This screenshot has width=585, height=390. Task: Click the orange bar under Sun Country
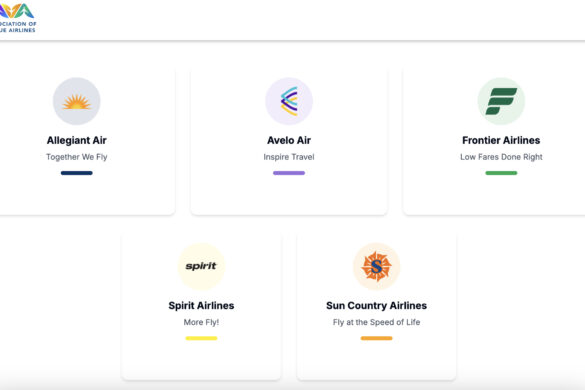tap(376, 338)
